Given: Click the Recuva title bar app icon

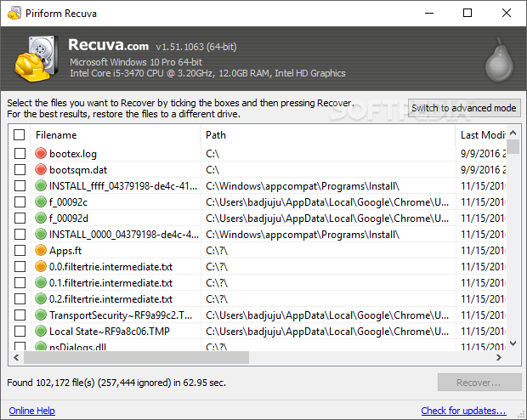Looking at the screenshot, I should pyautogui.click(x=14, y=13).
